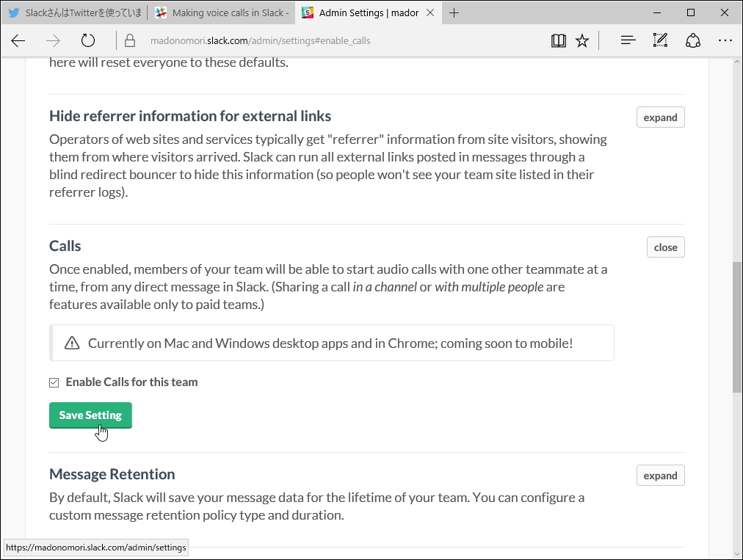Open the More actions ellipsis menu
This screenshot has width=743, height=560.
(x=725, y=41)
